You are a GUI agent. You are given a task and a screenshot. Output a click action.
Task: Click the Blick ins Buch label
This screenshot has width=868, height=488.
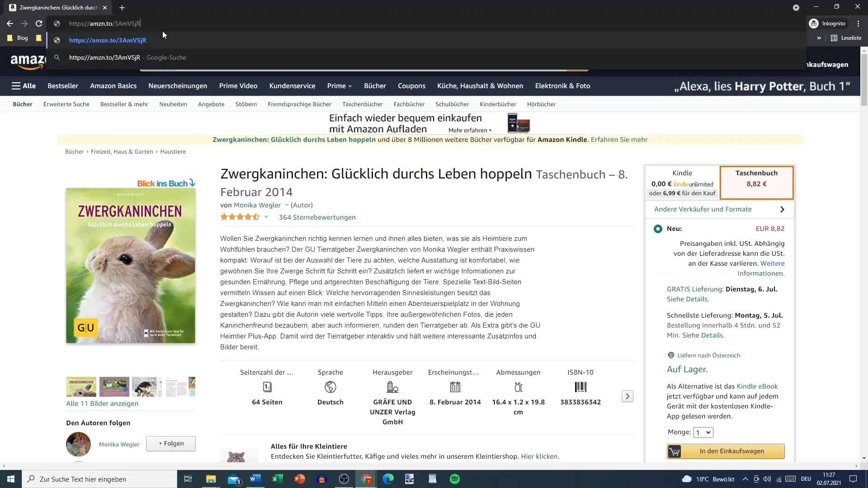click(166, 183)
